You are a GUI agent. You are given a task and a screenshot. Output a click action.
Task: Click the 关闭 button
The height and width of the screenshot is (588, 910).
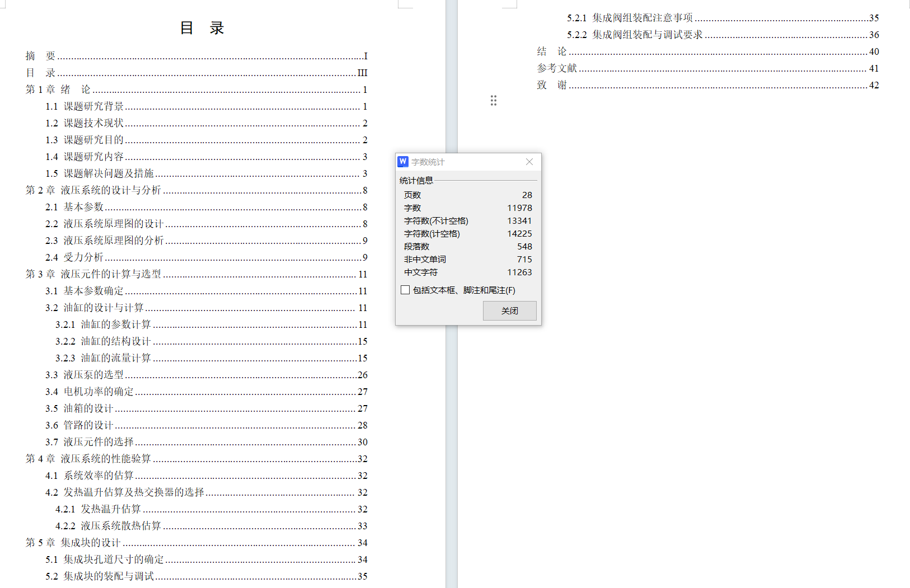(x=509, y=311)
